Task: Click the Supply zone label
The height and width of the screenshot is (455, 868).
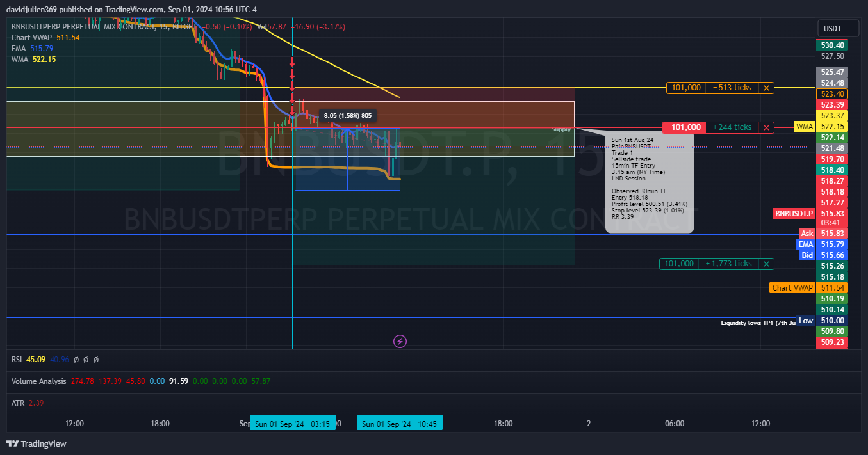Action: point(561,129)
